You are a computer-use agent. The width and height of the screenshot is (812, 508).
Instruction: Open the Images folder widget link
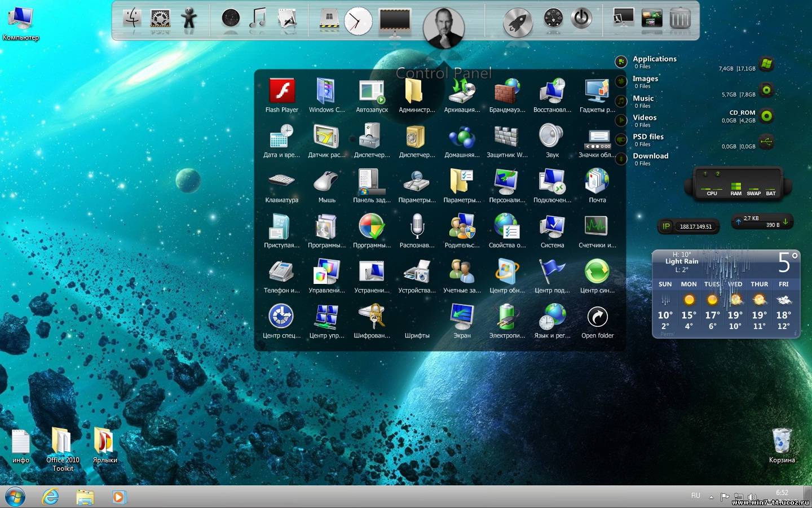click(x=645, y=78)
